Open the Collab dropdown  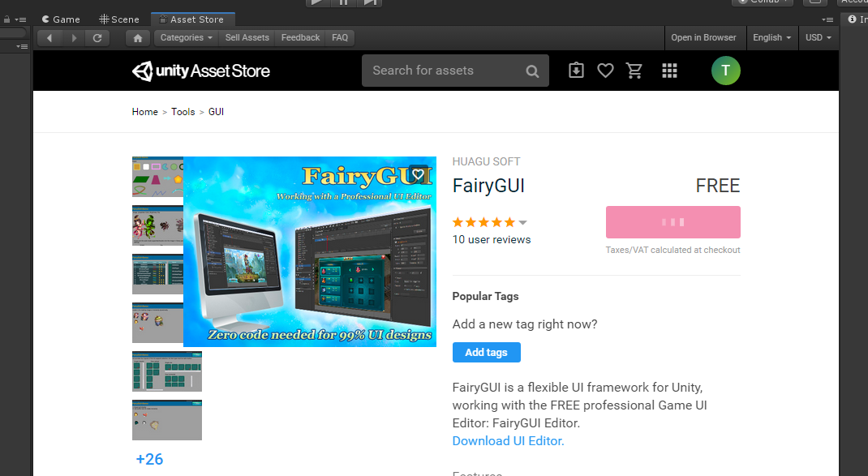[763, 2]
